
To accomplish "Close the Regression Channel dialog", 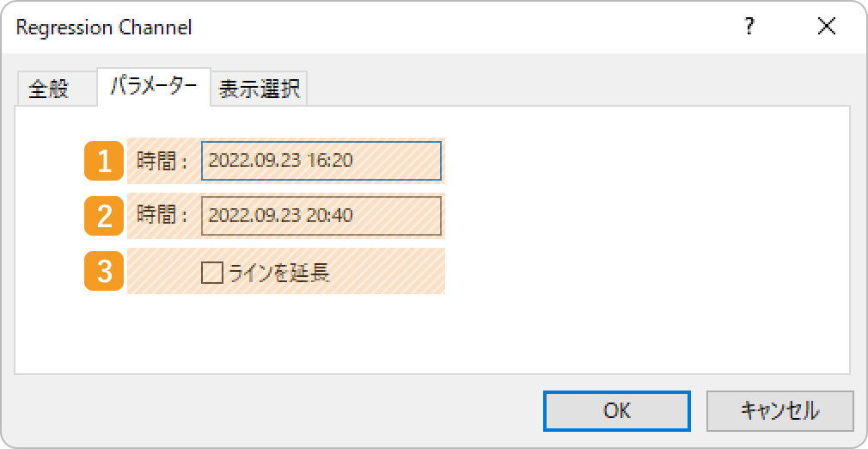I will pos(827,27).
